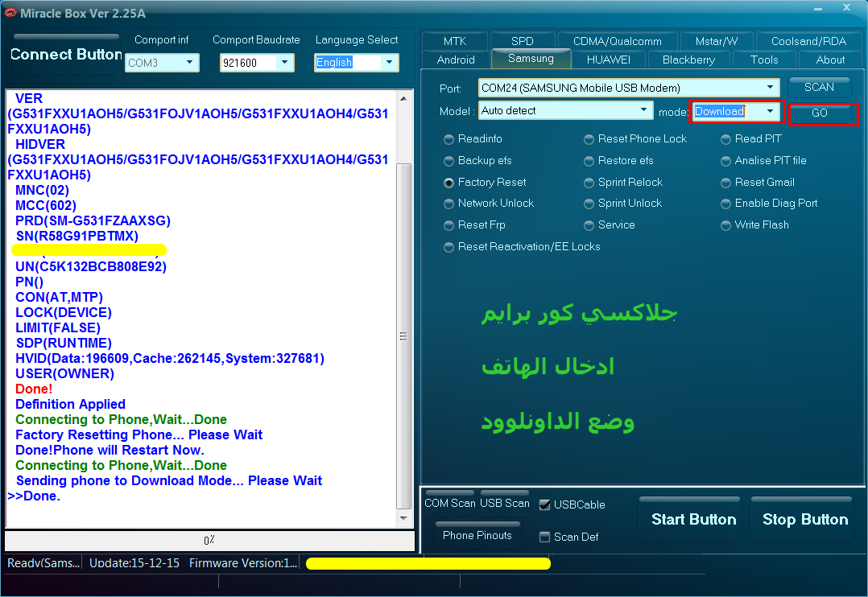Open the Mstar/W tab
Viewport: 868px width, 597px height.
(717, 41)
